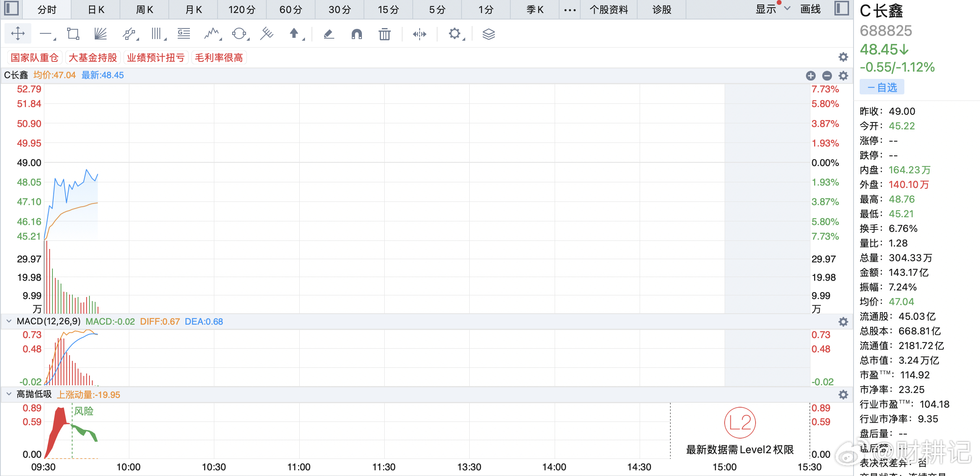Switch to 分时 chart tab
Viewport: 980px width, 476px height.
(47, 10)
